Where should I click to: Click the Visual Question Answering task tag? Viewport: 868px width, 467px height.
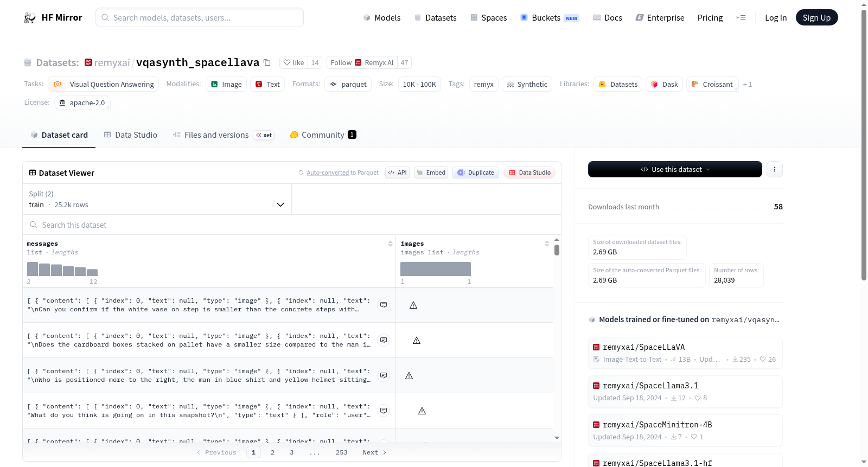[x=103, y=84]
